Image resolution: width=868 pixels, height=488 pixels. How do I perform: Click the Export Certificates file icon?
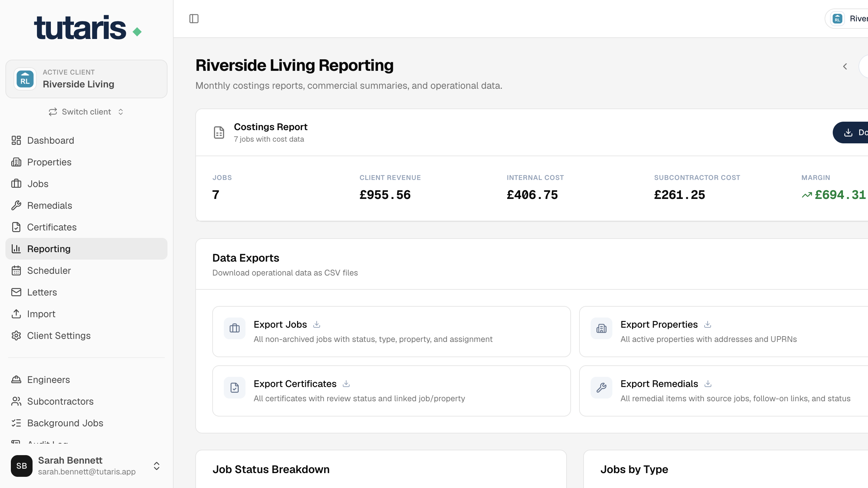click(235, 388)
